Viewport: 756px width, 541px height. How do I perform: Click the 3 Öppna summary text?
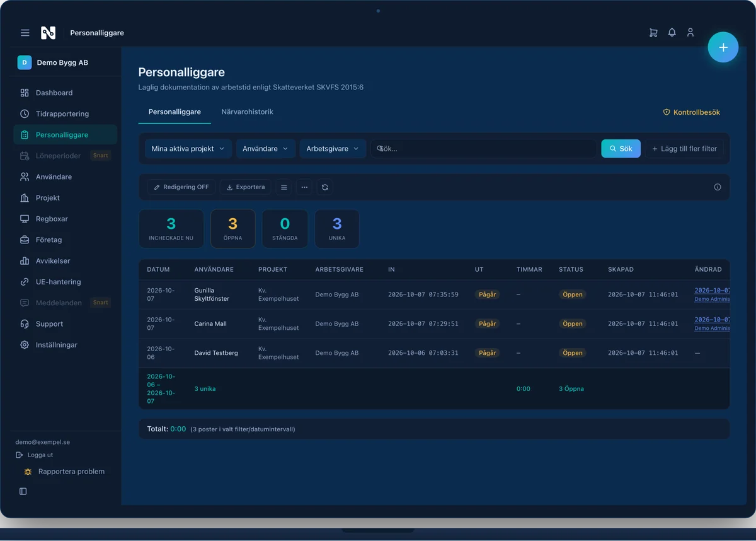(571, 389)
